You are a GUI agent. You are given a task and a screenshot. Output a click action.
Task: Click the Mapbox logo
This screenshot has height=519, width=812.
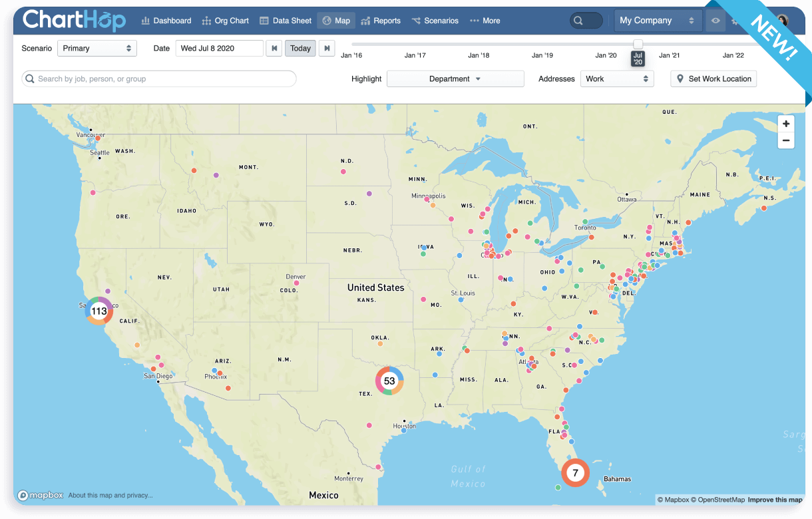pyautogui.click(x=41, y=495)
